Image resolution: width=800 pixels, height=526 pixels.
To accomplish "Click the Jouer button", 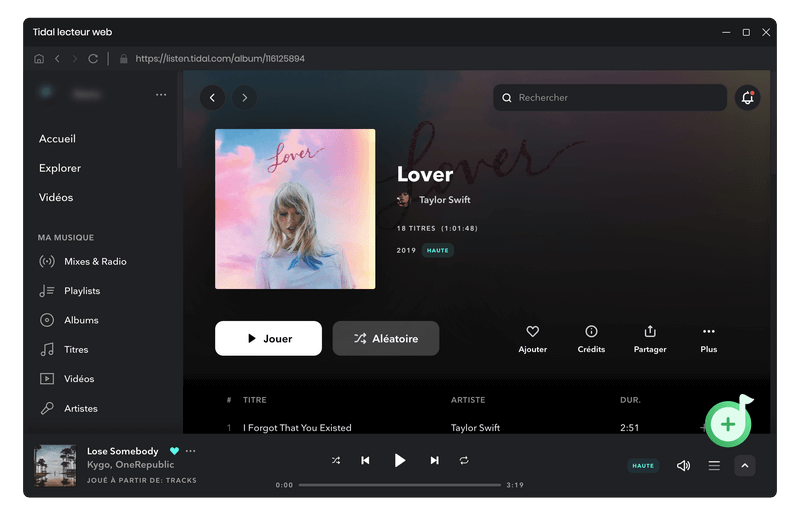I will pos(268,338).
